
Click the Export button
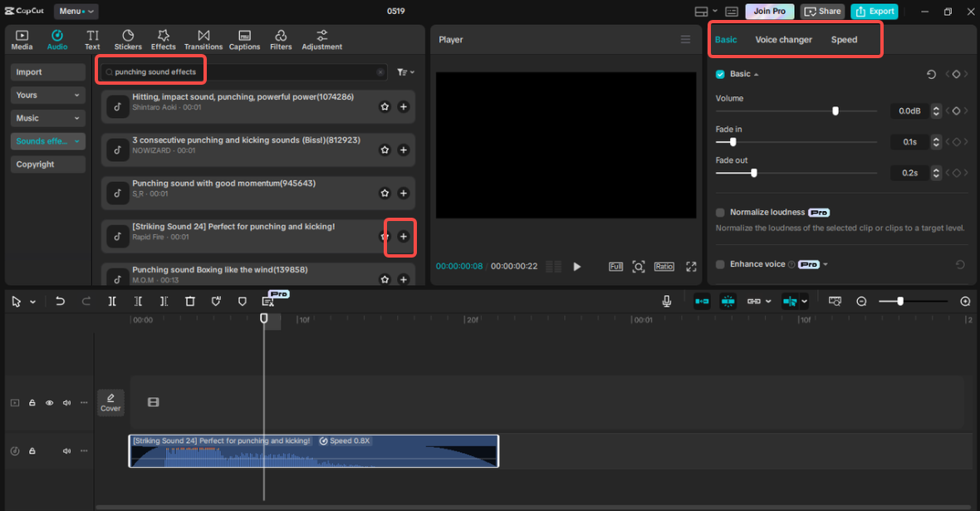pos(874,11)
